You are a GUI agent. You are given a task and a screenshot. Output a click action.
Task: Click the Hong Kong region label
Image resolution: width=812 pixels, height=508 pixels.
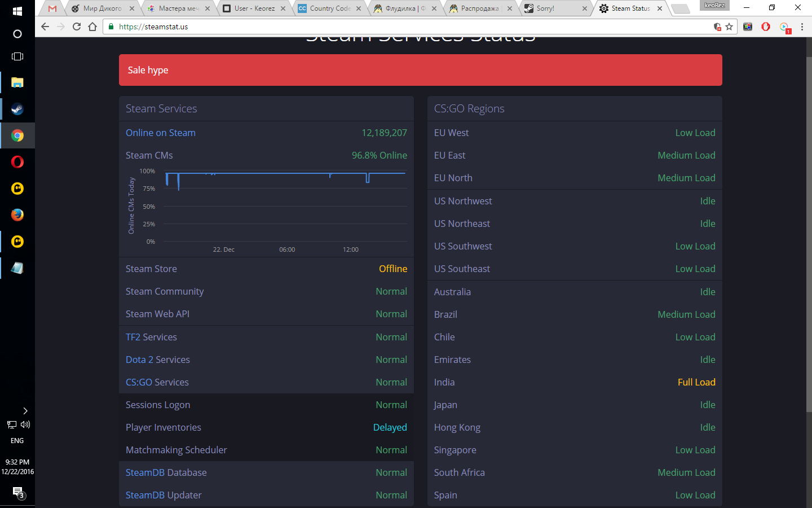[457, 427]
